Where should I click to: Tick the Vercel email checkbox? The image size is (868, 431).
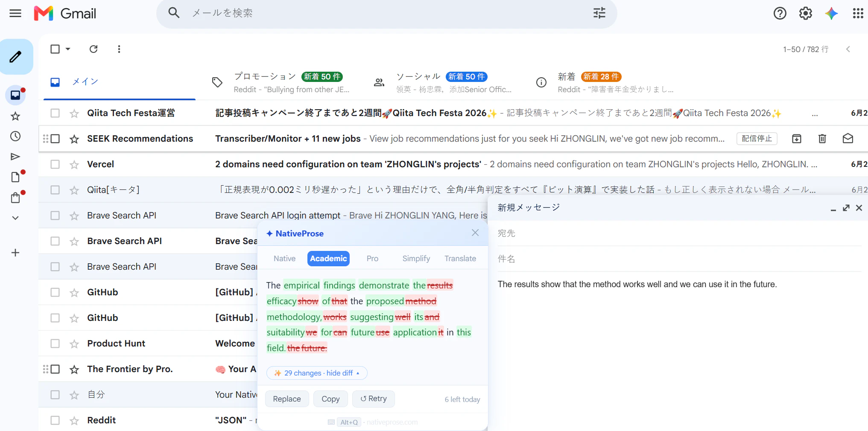pyautogui.click(x=55, y=164)
